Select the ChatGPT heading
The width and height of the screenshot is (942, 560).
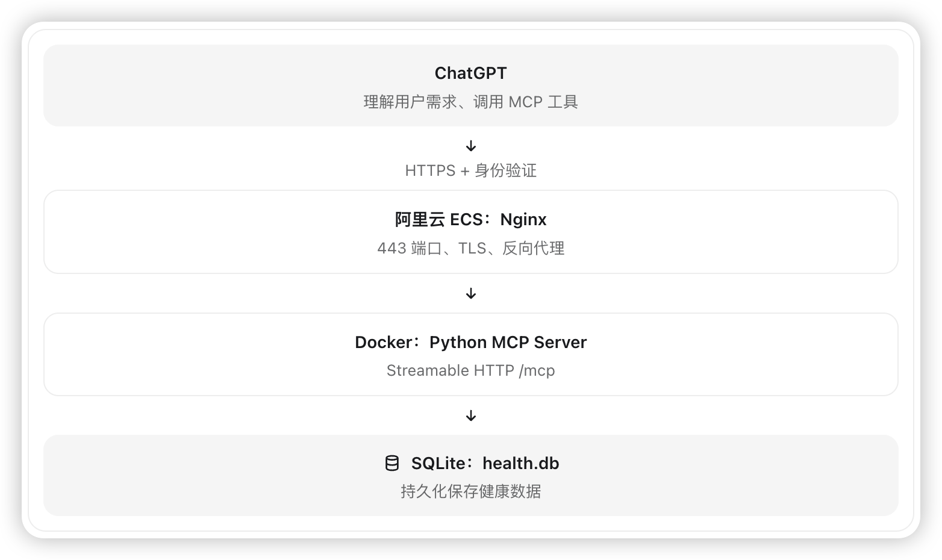pyautogui.click(x=471, y=73)
